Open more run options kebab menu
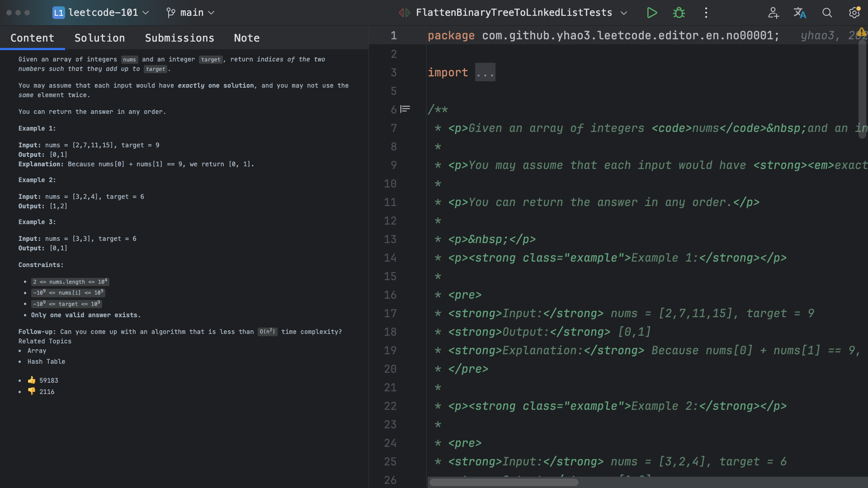This screenshot has height=488, width=868. (705, 13)
